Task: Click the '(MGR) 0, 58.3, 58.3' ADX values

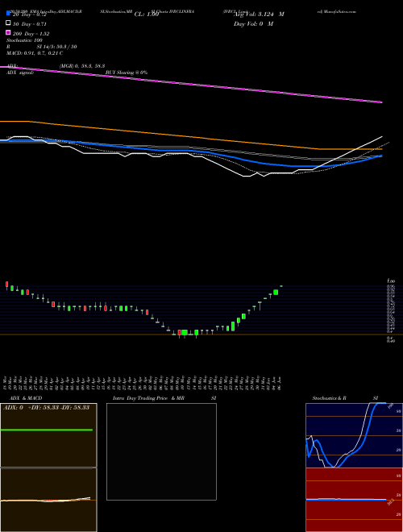Action: pos(82,66)
